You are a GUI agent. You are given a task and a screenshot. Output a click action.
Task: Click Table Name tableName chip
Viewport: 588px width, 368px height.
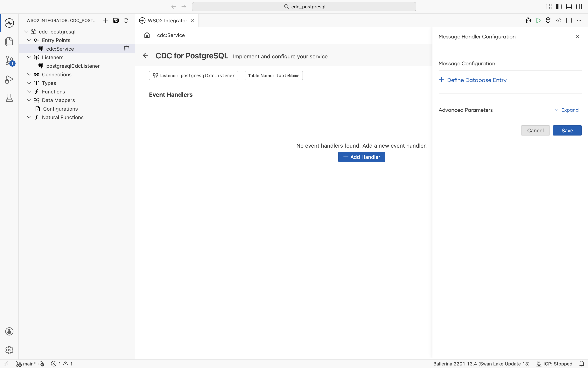tap(274, 76)
